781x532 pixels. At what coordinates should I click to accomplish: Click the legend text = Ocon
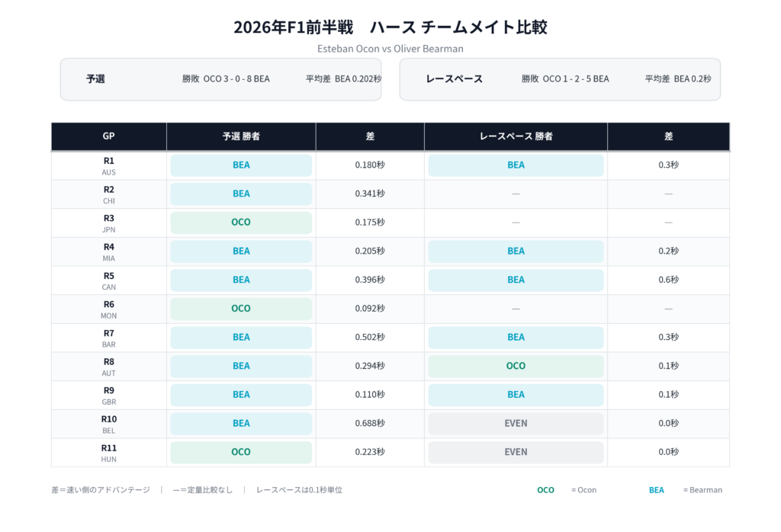coord(583,490)
